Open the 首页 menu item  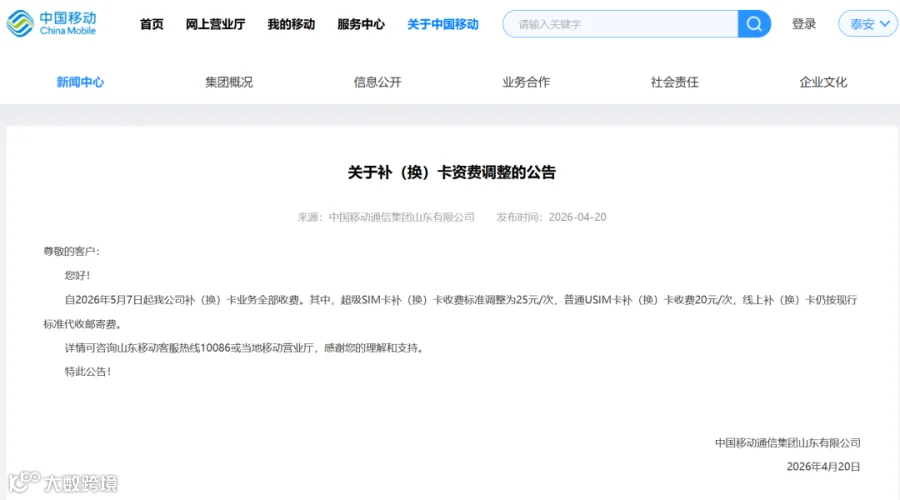[x=152, y=24]
